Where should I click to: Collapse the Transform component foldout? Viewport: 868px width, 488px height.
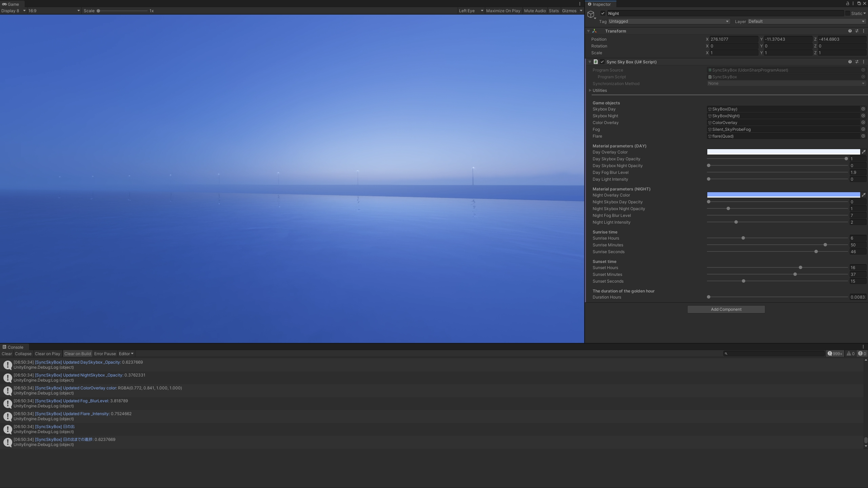tap(589, 31)
